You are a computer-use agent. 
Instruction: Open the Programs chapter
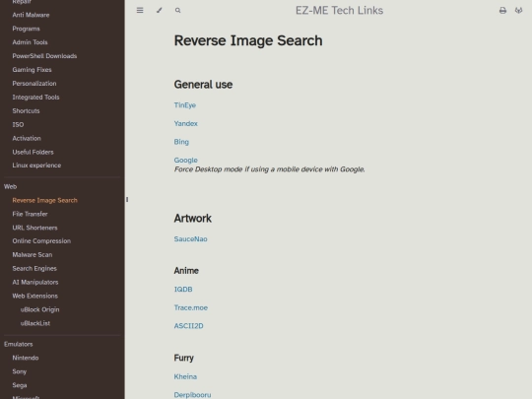27,29
